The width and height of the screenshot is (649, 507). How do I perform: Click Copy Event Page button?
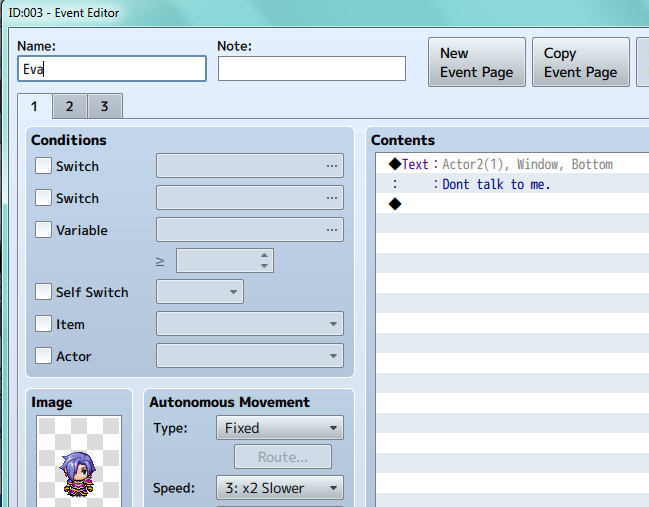[x=581, y=62]
